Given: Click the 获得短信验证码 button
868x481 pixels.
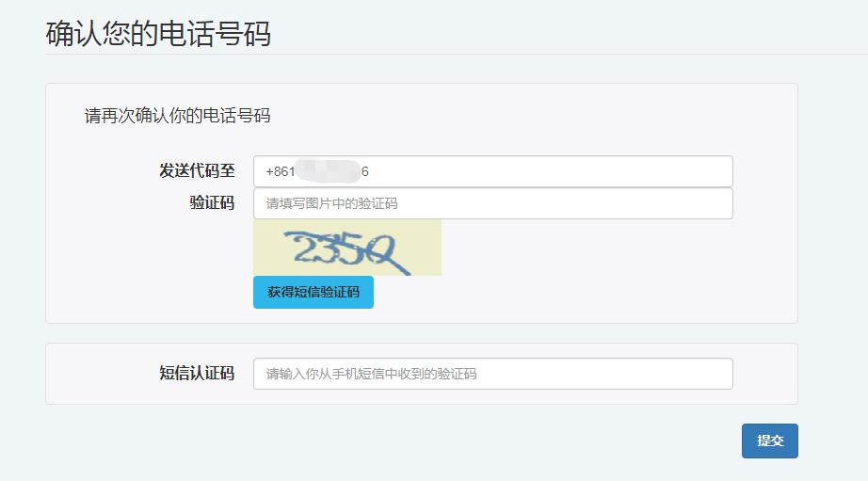Looking at the screenshot, I should [x=313, y=292].
